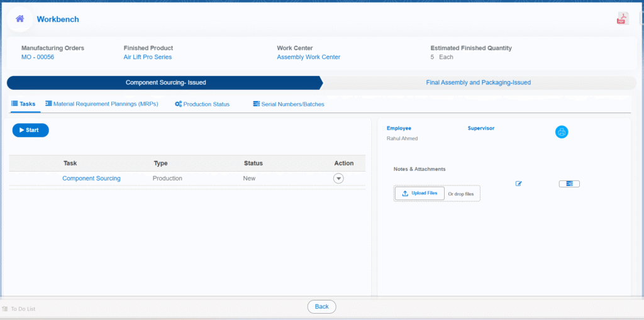Open Material Requirement Plannings (MRPs) tab

[x=101, y=104]
